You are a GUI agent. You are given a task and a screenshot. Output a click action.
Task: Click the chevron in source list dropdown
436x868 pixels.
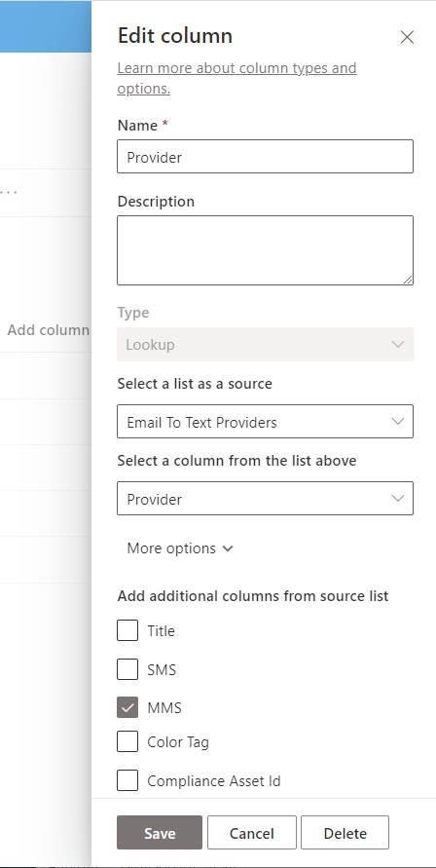tap(397, 421)
